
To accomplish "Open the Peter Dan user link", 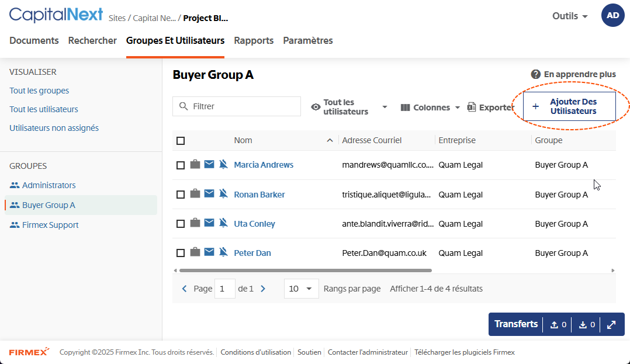I will [x=252, y=253].
